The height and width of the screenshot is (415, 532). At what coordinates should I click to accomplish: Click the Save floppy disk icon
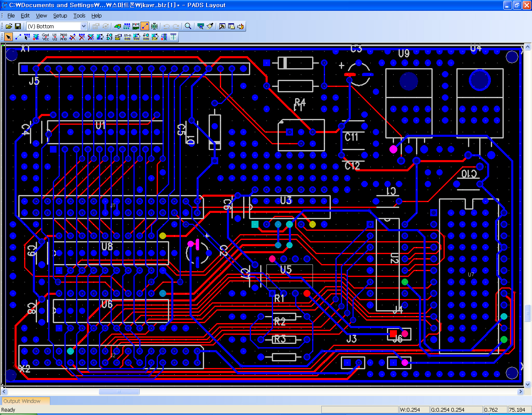point(18,26)
